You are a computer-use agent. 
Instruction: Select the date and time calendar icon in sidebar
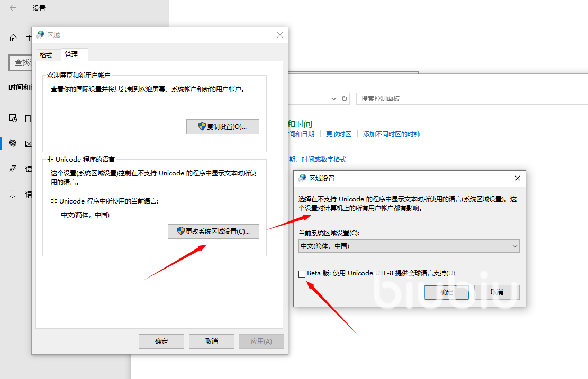click(13, 118)
